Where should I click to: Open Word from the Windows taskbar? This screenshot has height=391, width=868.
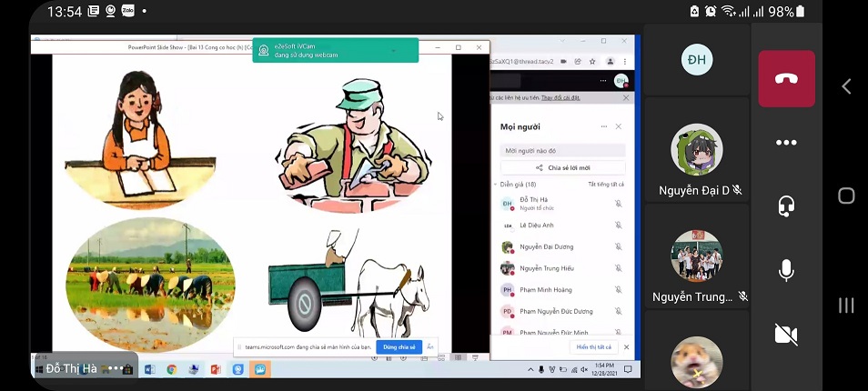149,369
